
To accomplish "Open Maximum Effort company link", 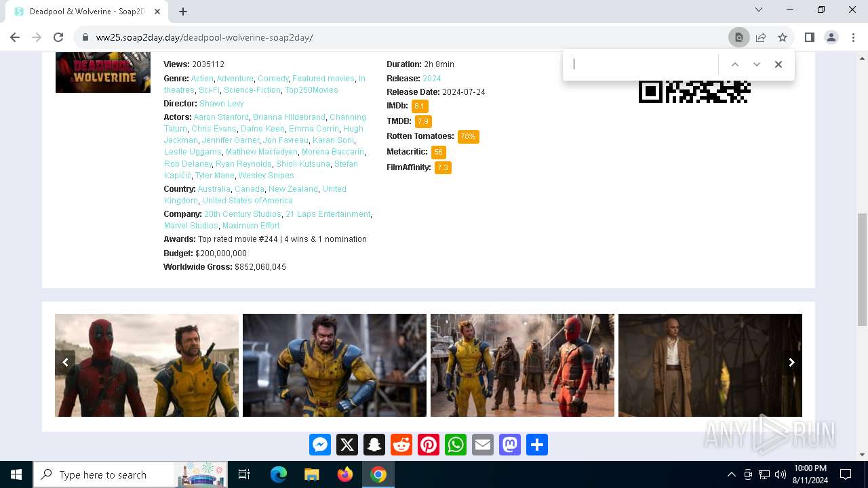I will pos(251,226).
